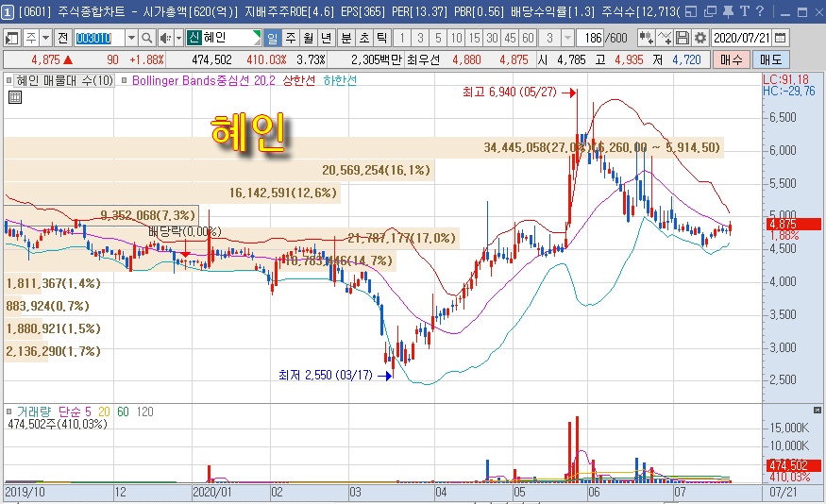The image size is (826, 504).
Task: Click the 단순 5 moving average label
Action: point(75,412)
